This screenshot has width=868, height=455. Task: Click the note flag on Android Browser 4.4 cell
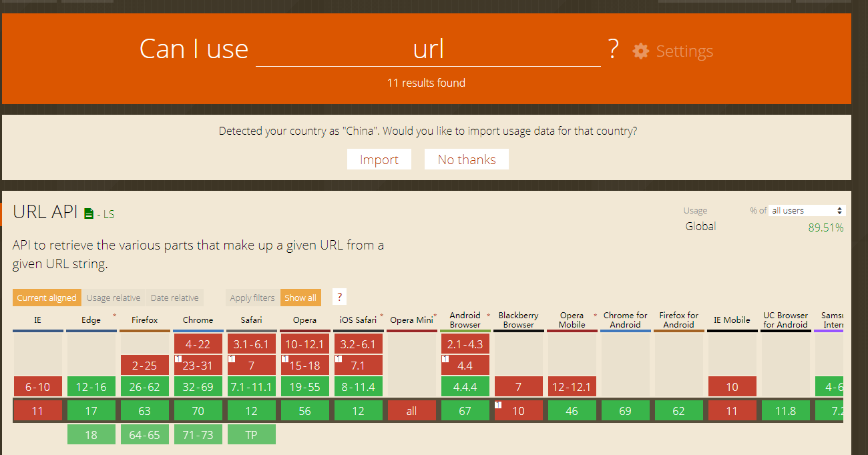[445, 359]
